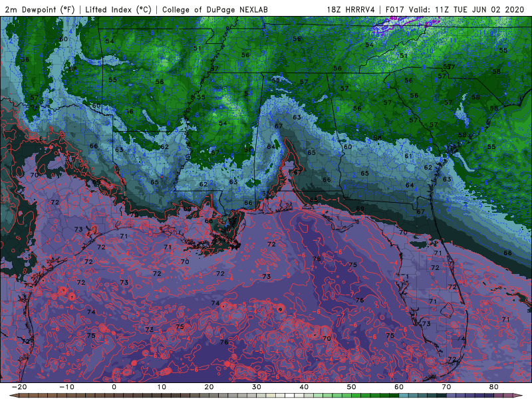Click the 'F017' forecast hour label
This screenshot has height=399, width=532.
coord(395,9)
